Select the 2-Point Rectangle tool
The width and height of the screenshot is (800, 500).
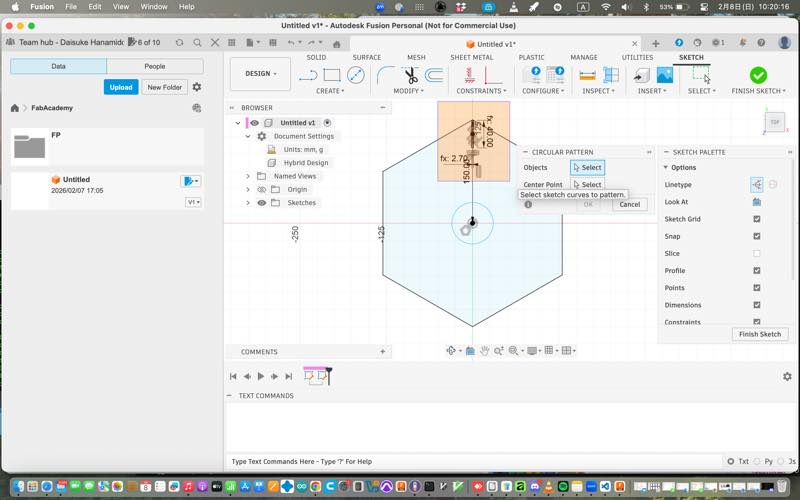pos(332,75)
